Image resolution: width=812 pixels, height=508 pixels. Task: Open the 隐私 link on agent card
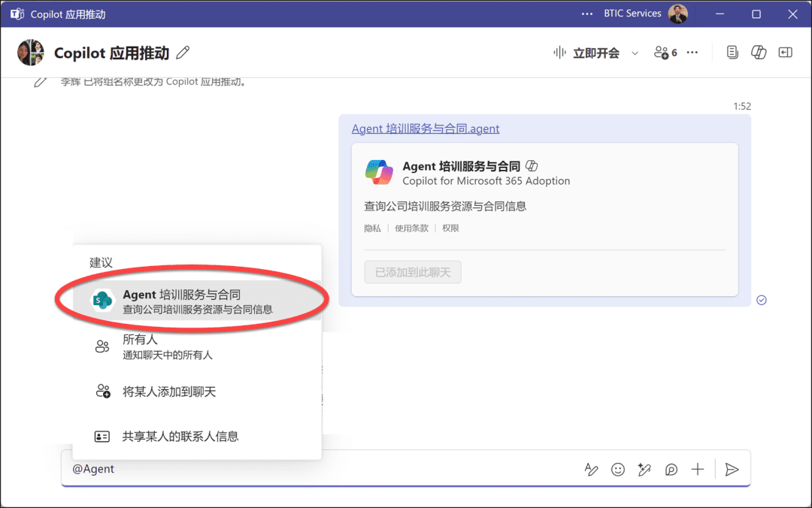coord(372,228)
